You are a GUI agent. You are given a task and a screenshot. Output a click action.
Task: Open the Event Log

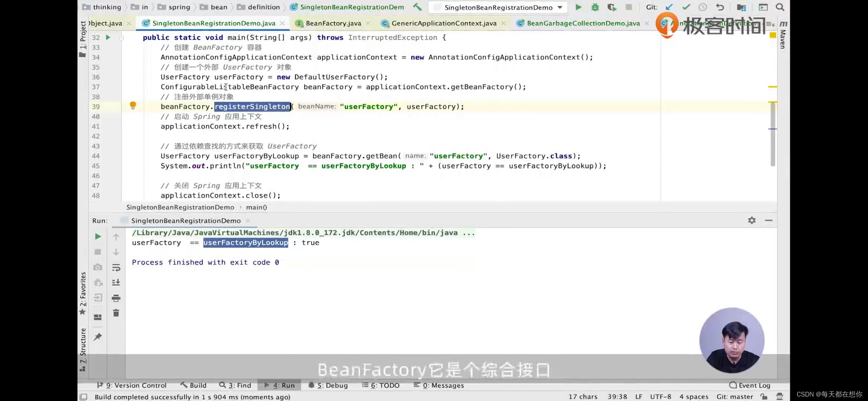(x=750, y=385)
